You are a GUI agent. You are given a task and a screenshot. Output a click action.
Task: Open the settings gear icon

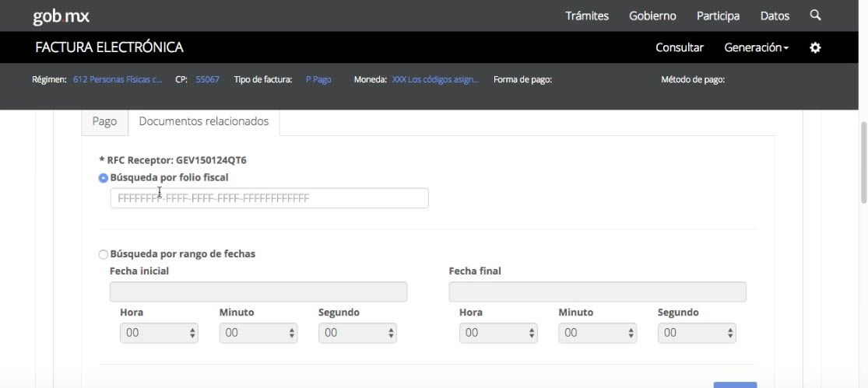point(815,48)
